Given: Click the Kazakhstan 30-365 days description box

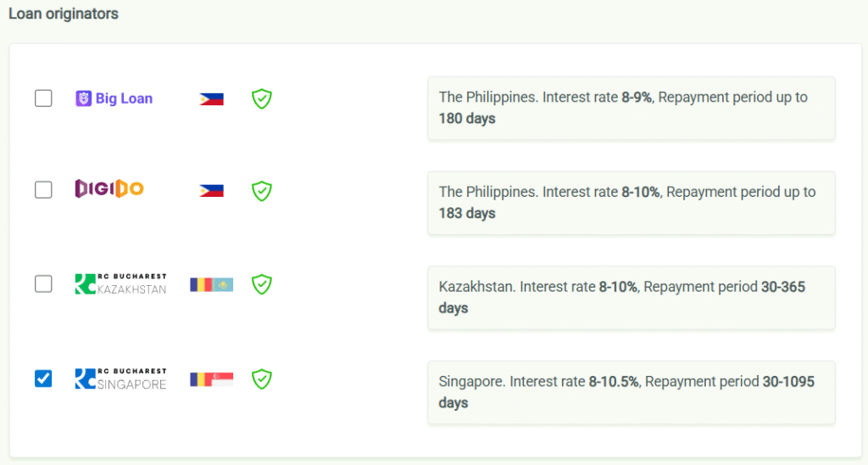Looking at the screenshot, I should click(631, 298).
